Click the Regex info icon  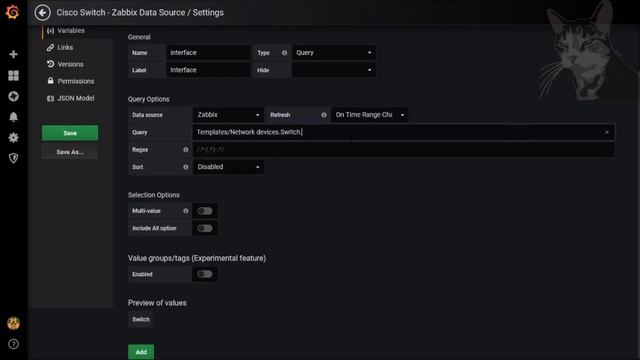pyautogui.click(x=186, y=150)
